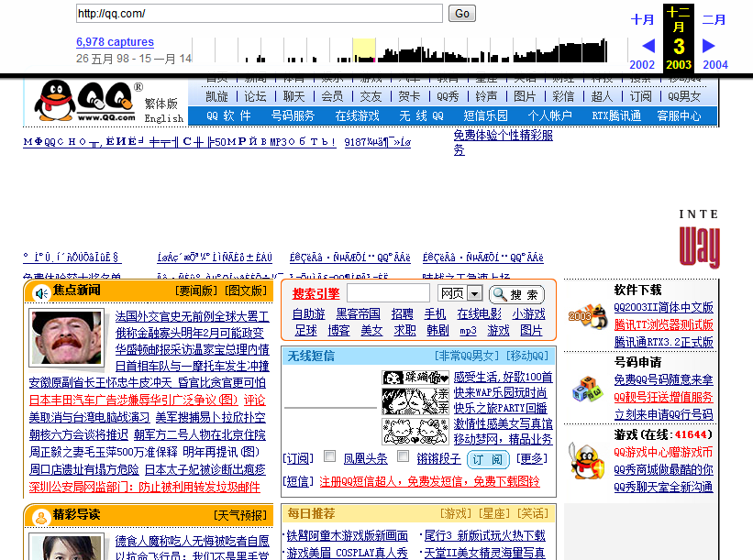The height and width of the screenshot is (560, 753).
Task: Open 注册QQ短信超人 red link
Action: tap(429, 481)
